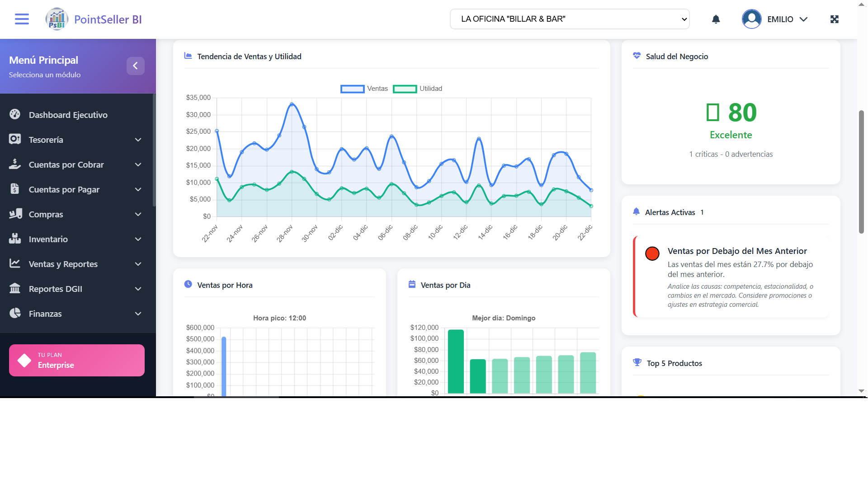Click the page vertical scrollbar
This screenshot has height=488, width=868.
pyautogui.click(x=861, y=172)
